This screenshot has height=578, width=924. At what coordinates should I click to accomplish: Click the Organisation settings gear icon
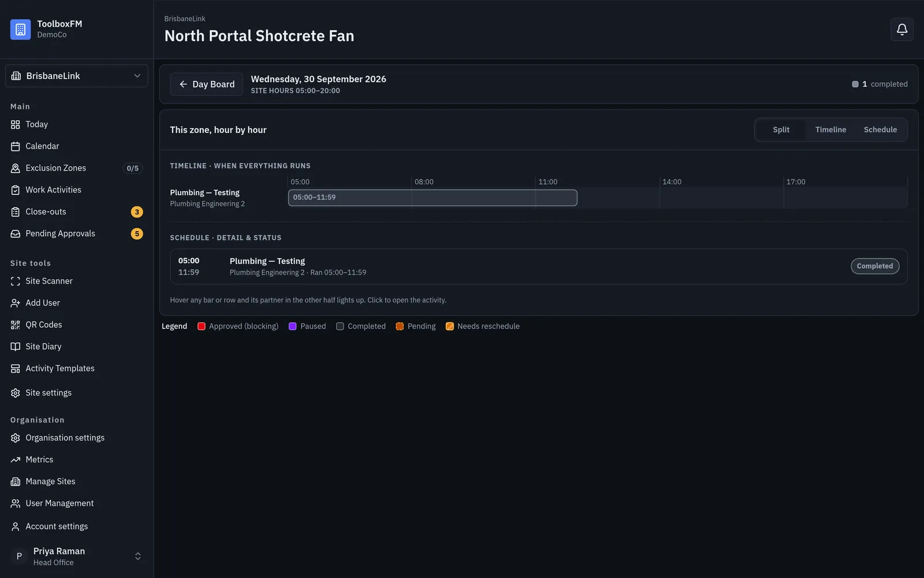(16, 438)
